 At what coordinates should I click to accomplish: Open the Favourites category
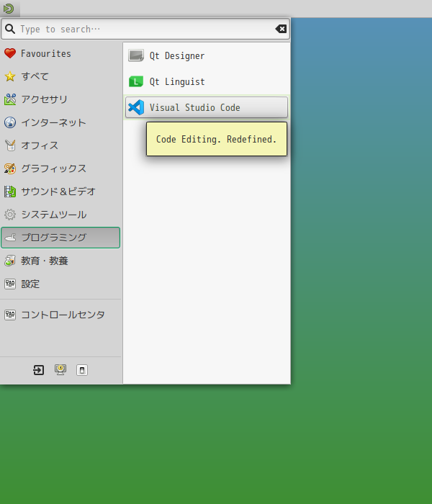pos(60,53)
